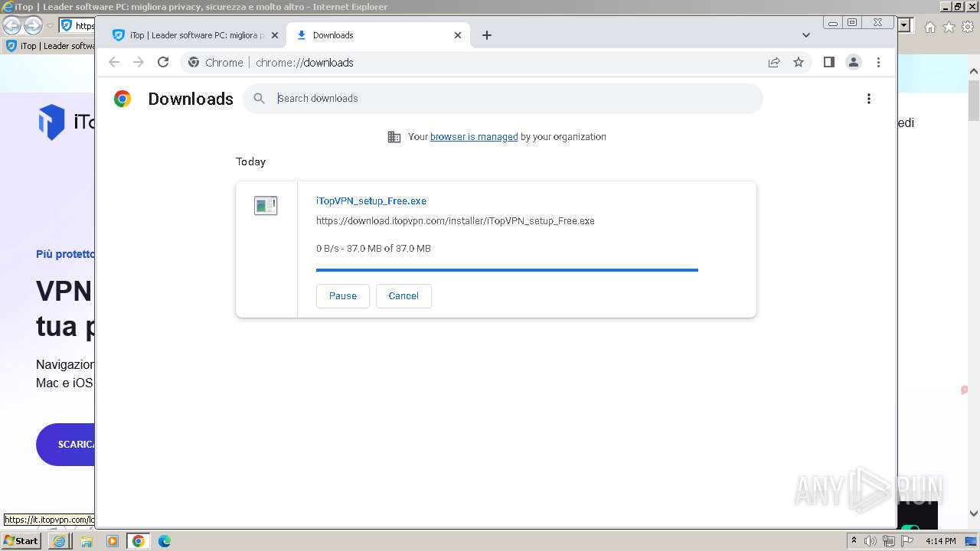Close the Downloads tab
This screenshot has width=980, height=551.
point(458,35)
